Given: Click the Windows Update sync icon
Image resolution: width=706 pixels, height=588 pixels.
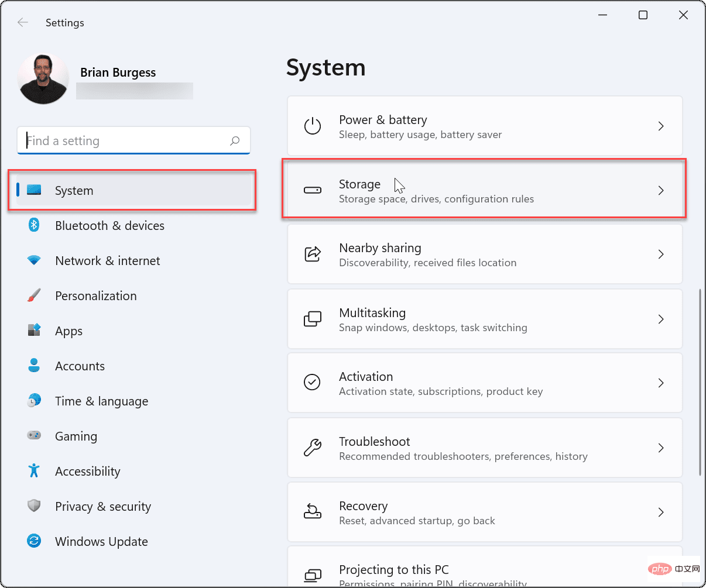Looking at the screenshot, I should coord(34,541).
